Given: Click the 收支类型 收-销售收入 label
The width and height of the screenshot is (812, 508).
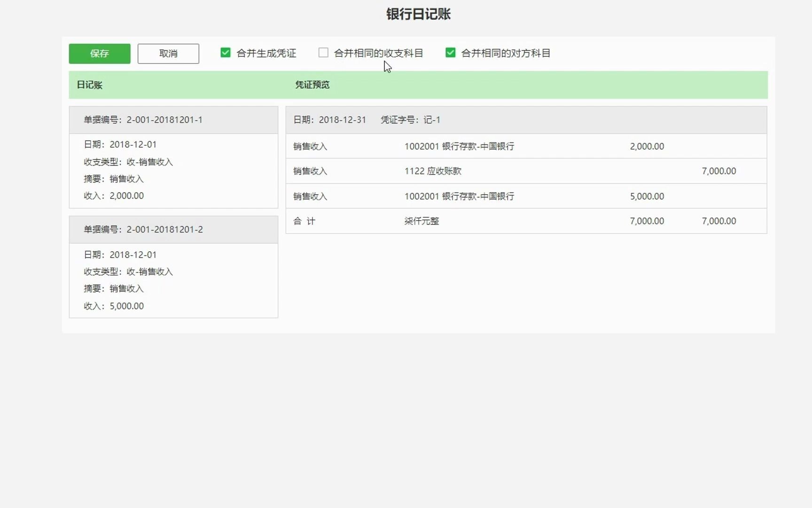Looking at the screenshot, I should [x=128, y=162].
